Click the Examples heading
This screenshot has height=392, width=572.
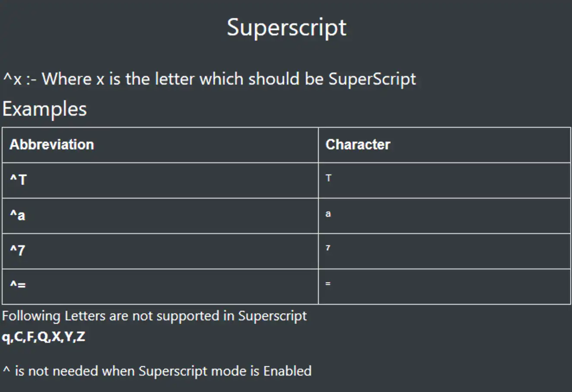pos(44,109)
